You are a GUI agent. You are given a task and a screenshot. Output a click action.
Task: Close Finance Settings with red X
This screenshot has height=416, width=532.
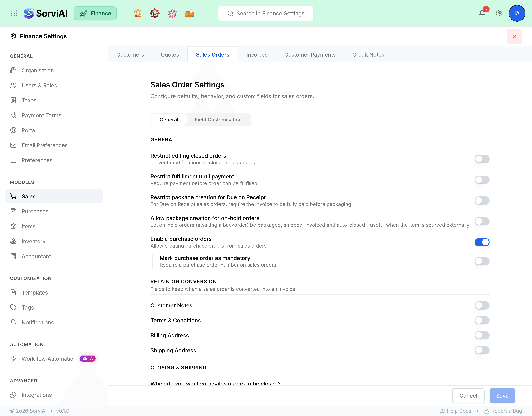[514, 36]
